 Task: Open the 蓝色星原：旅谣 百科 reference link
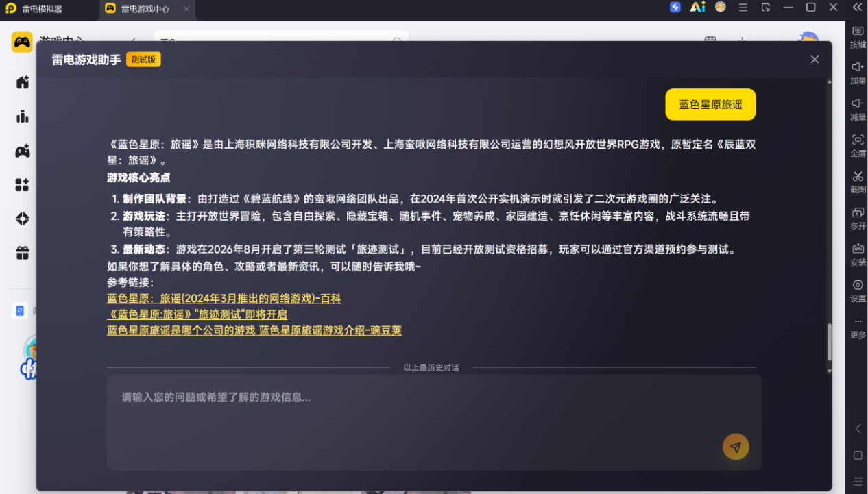click(x=224, y=299)
